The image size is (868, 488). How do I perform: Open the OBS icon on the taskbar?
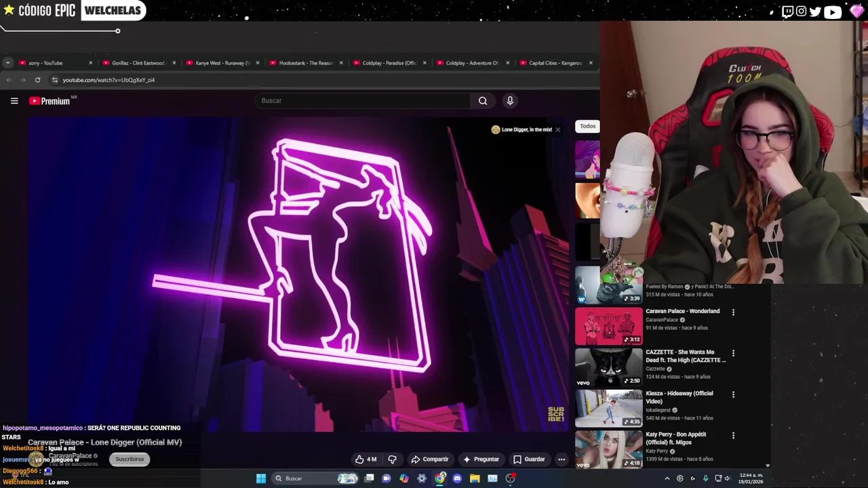tap(510, 479)
